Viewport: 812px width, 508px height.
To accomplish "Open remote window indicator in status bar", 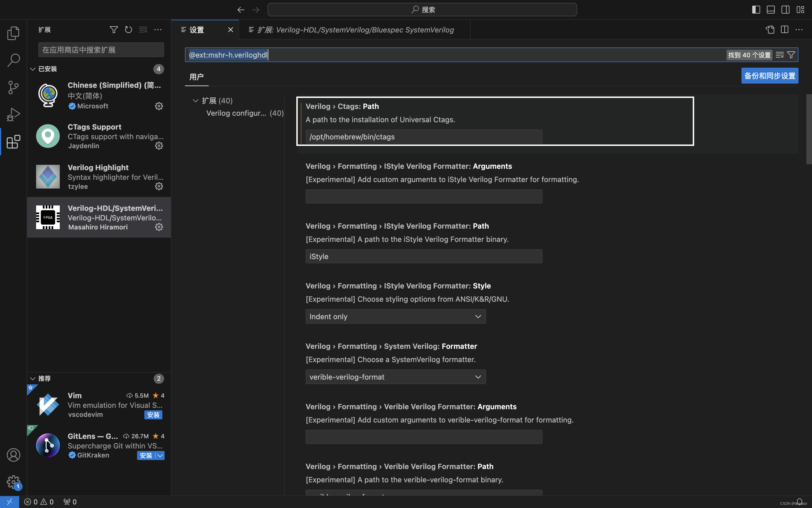I will coord(9,502).
